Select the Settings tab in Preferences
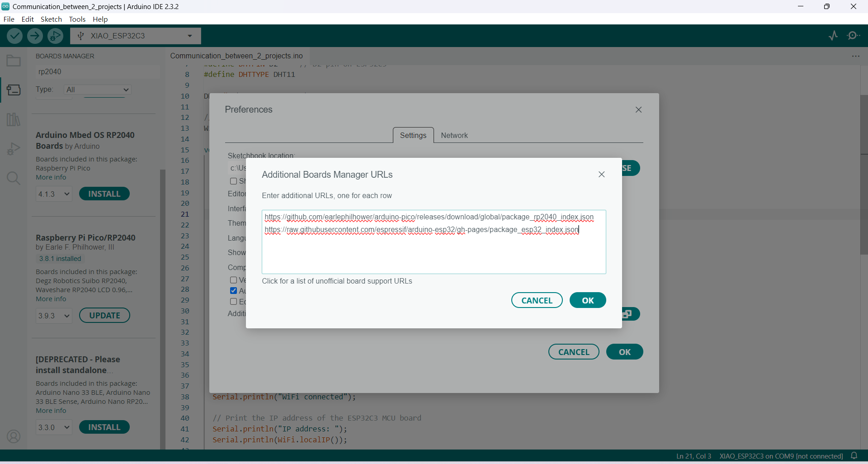Screen dimensions: 868x464 pyautogui.click(x=413, y=135)
